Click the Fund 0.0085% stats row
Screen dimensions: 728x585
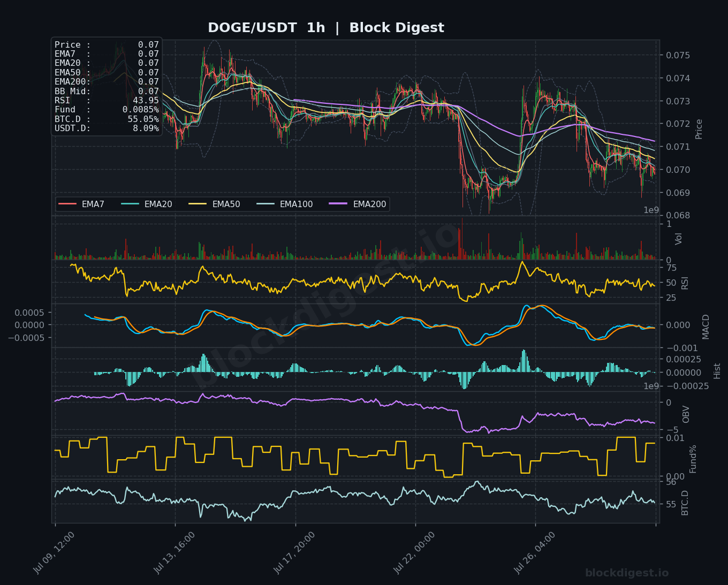pos(107,110)
